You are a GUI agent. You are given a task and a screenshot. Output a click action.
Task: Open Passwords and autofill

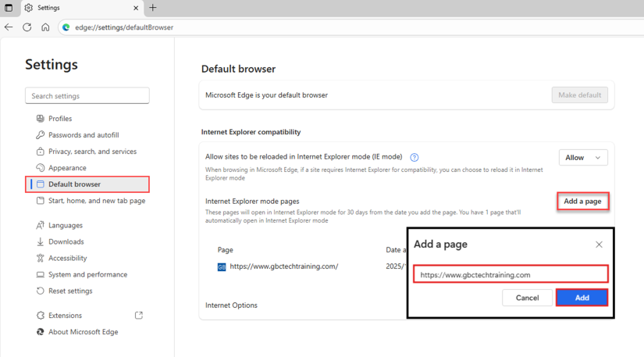coord(84,134)
